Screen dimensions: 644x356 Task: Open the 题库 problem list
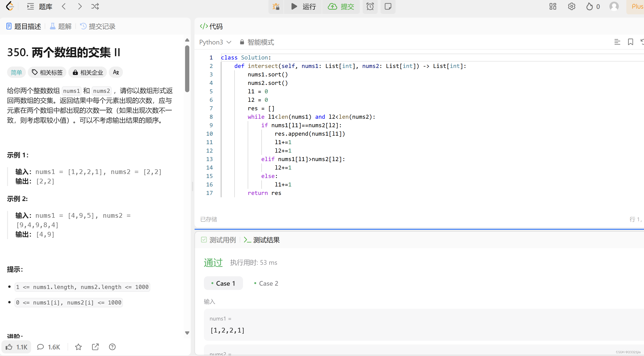[x=45, y=7]
